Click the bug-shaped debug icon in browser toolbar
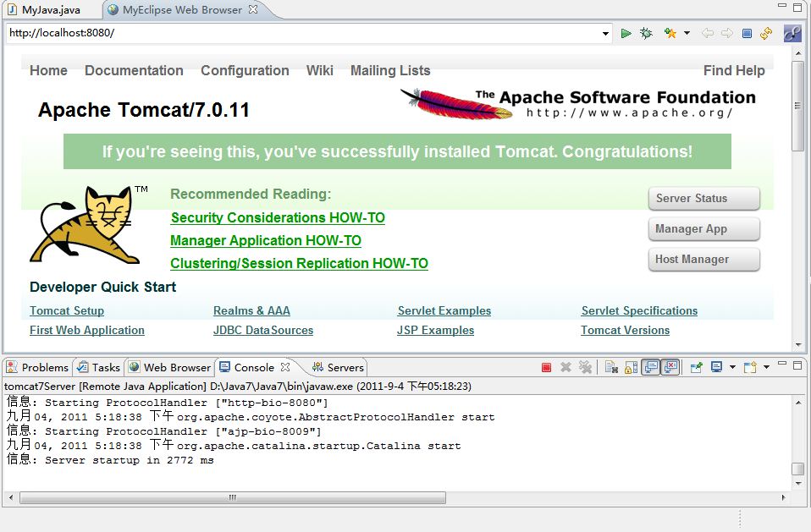Viewport: 811px width, 532px height. point(646,34)
